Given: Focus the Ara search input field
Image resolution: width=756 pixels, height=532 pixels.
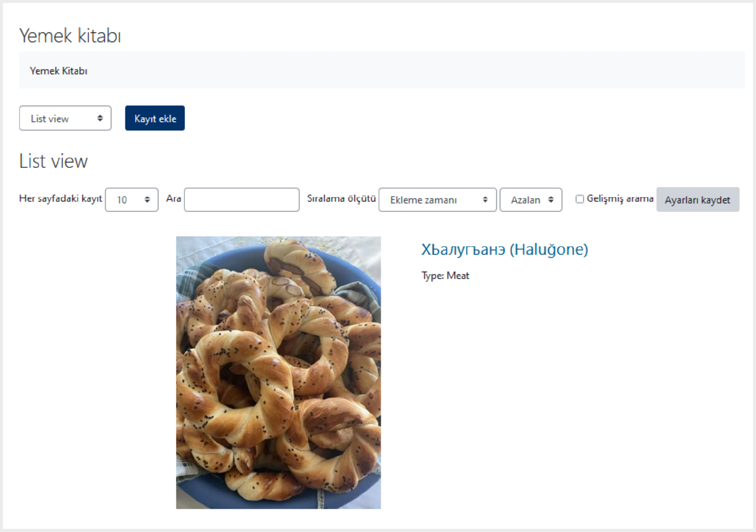Looking at the screenshot, I should pos(242,200).
